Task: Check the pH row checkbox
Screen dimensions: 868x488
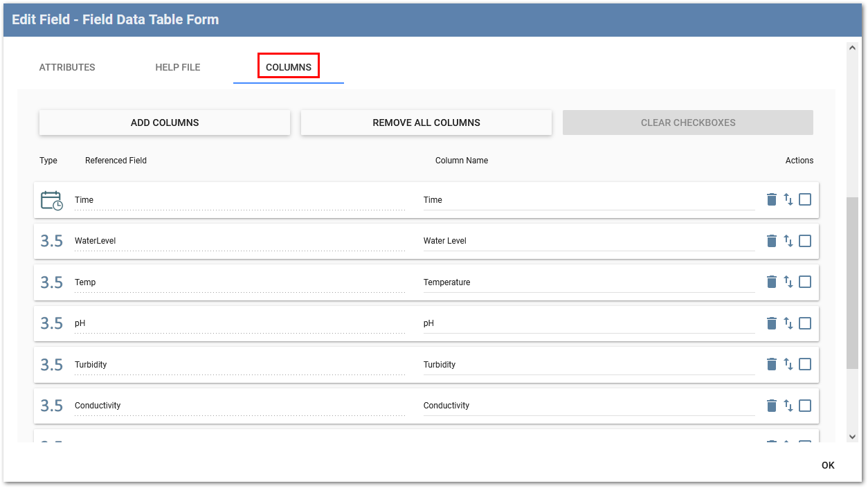Action: point(805,323)
